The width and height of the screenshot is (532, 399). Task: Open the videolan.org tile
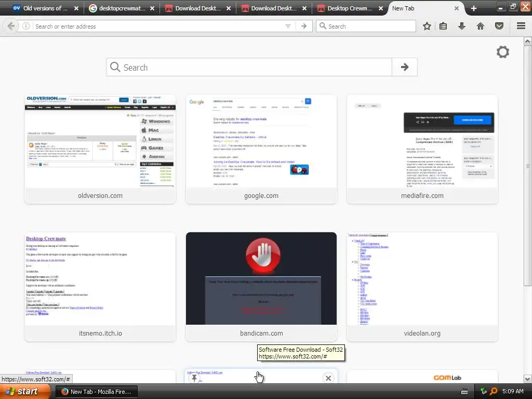point(422,287)
